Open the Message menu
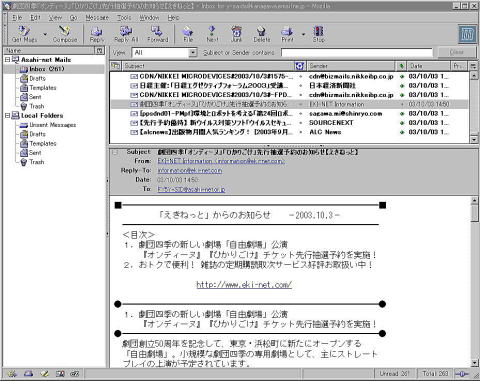Viewport: 480px width, 381px height. (x=97, y=18)
